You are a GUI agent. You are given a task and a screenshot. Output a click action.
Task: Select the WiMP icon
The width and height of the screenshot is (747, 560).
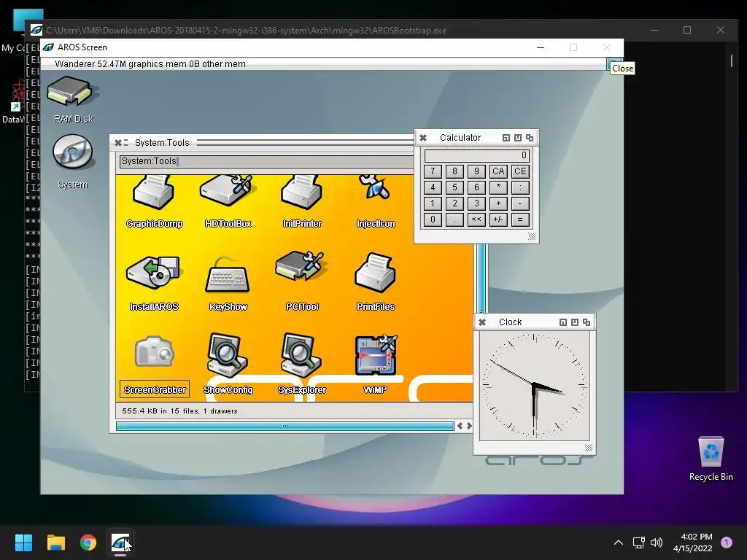[x=376, y=365]
